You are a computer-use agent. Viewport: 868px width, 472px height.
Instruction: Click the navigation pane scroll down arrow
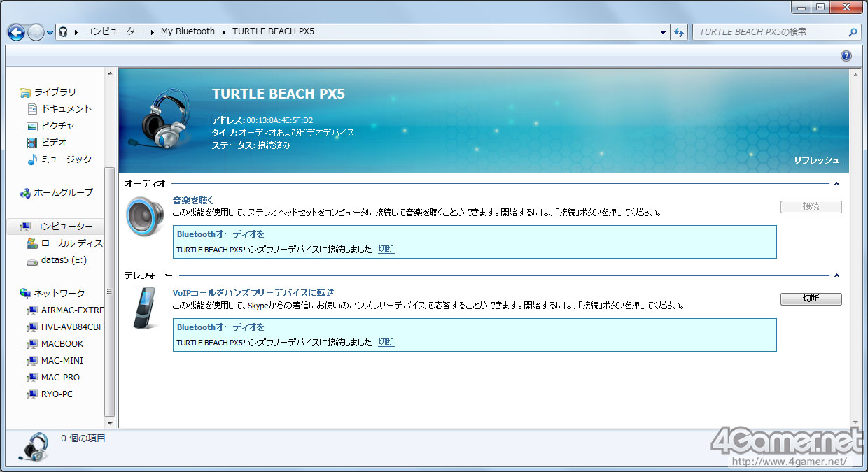point(110,422)
